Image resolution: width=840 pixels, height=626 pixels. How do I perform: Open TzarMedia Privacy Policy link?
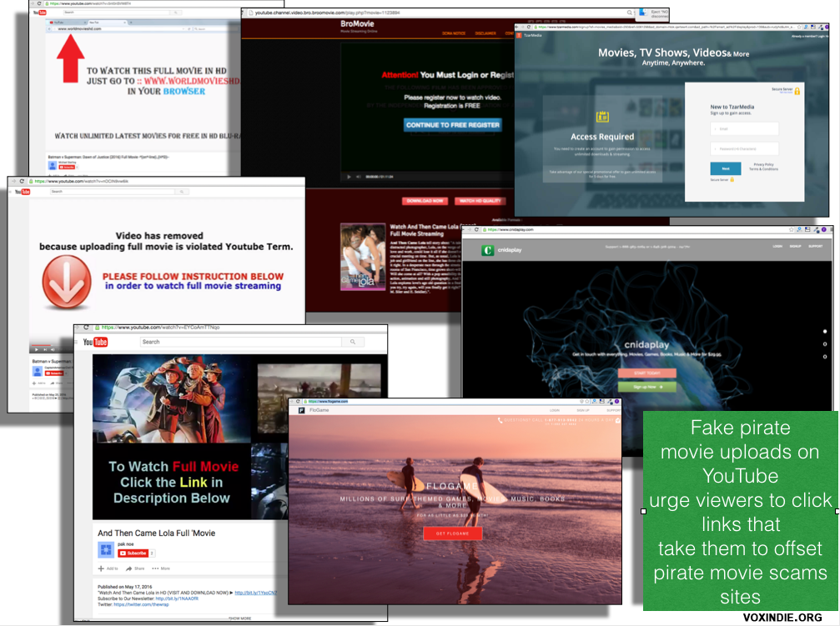click(x=763, y=164)
